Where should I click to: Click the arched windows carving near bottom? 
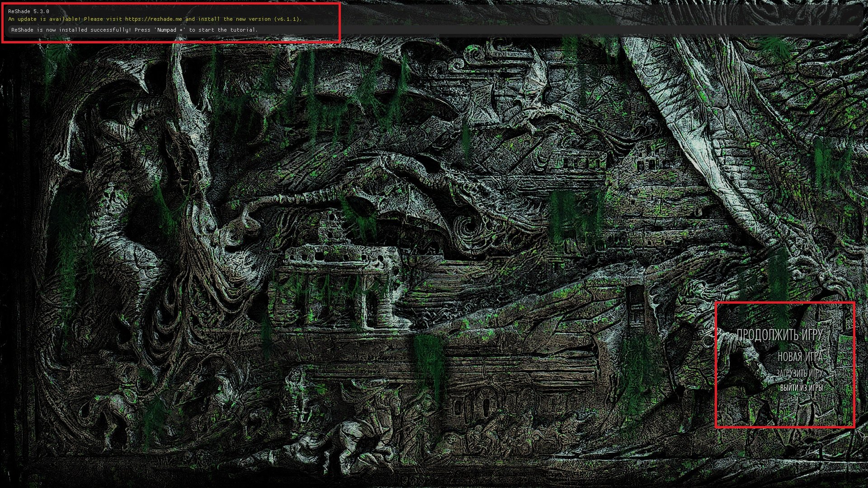click(484, 404)
